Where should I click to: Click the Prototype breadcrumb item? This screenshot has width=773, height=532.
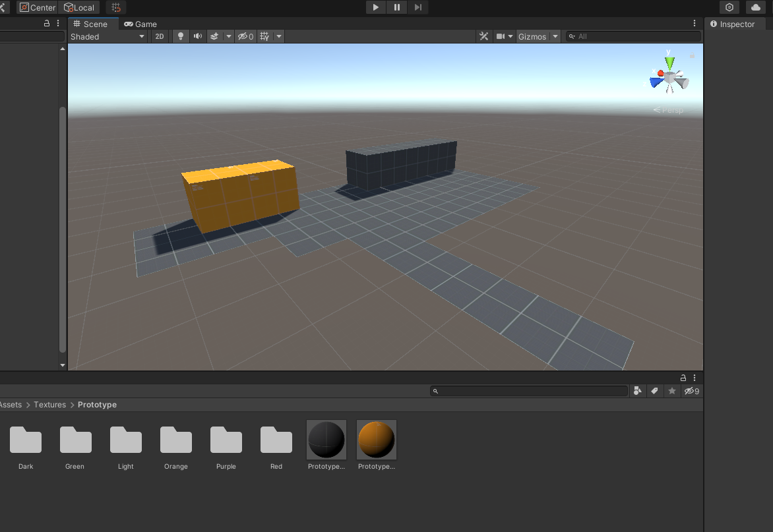[97, 404]
